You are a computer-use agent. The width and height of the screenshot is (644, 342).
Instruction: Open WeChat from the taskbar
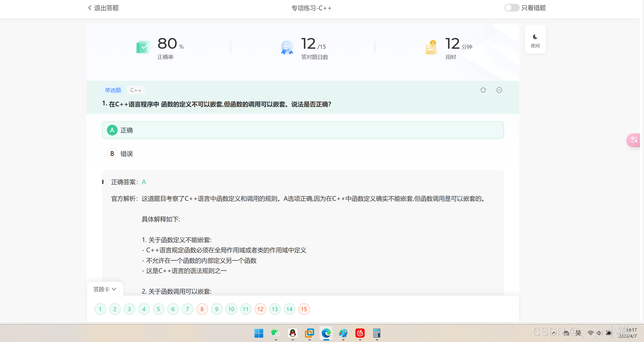point(276,333)
